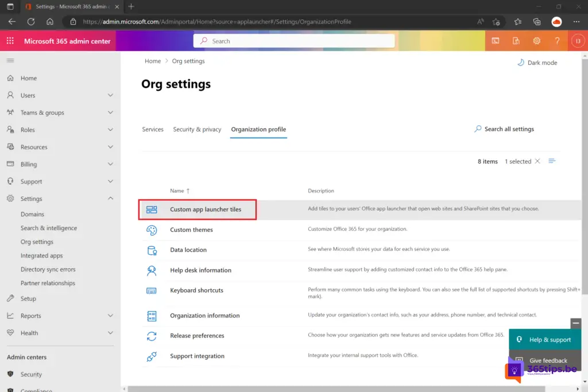Expand the Roles section chevron

[x=110, y=130]
